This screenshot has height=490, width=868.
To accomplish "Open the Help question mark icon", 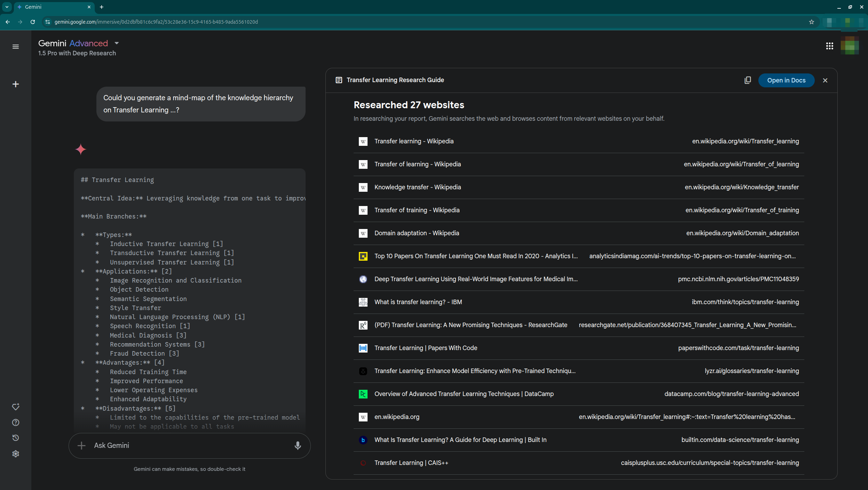I will pos(16,422).
